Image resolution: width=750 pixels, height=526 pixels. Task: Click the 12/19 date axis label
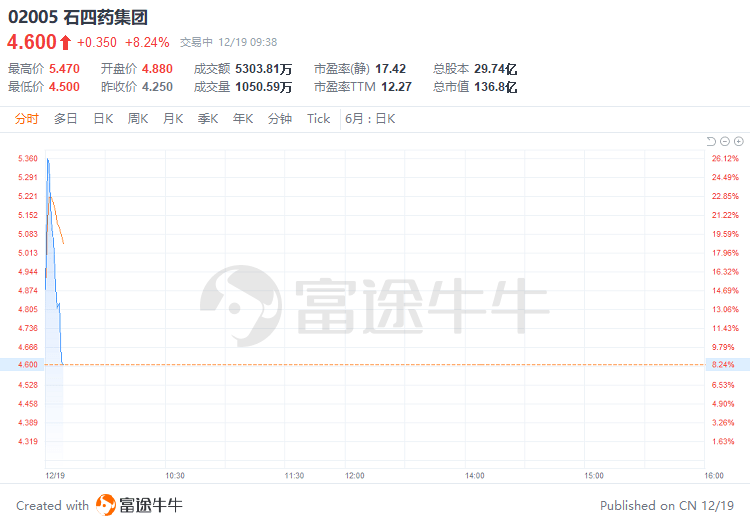pyautogui.click(x=55, y=476)
